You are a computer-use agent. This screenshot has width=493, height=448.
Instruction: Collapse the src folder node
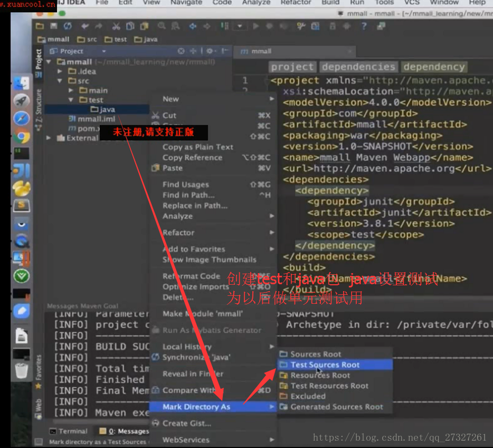point(60,81)
